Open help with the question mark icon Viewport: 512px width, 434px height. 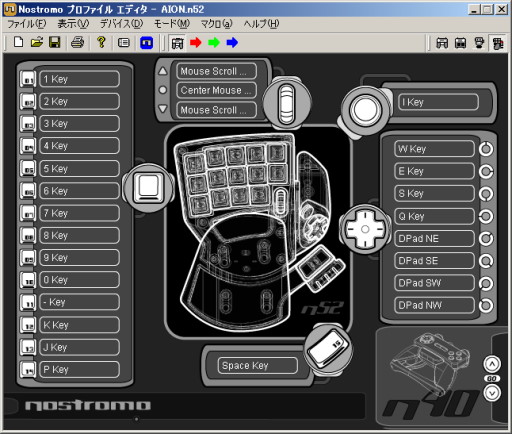[x=101, y=42]
